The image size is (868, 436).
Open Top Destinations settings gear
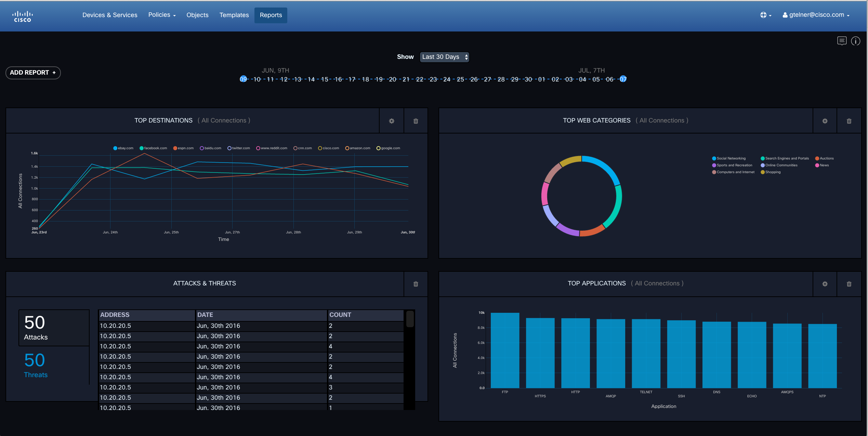click(x=392, y=121)
